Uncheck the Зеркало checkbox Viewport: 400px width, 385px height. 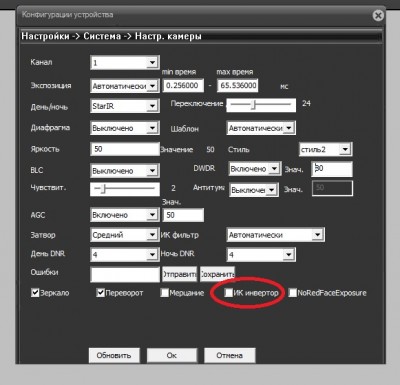[35, 293]
